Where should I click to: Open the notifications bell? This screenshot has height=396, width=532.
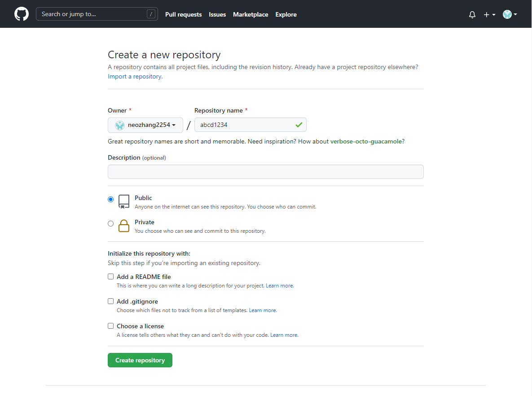[472, 15]
